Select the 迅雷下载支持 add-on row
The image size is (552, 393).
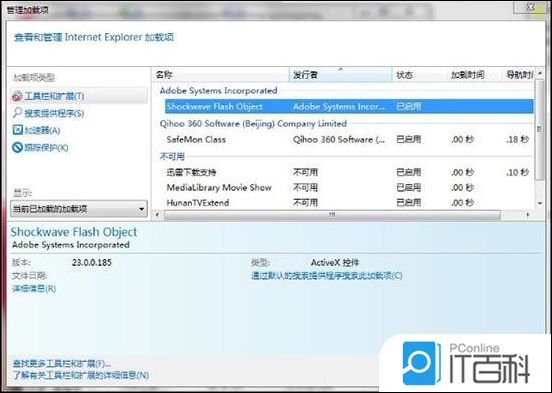(349, 172)
